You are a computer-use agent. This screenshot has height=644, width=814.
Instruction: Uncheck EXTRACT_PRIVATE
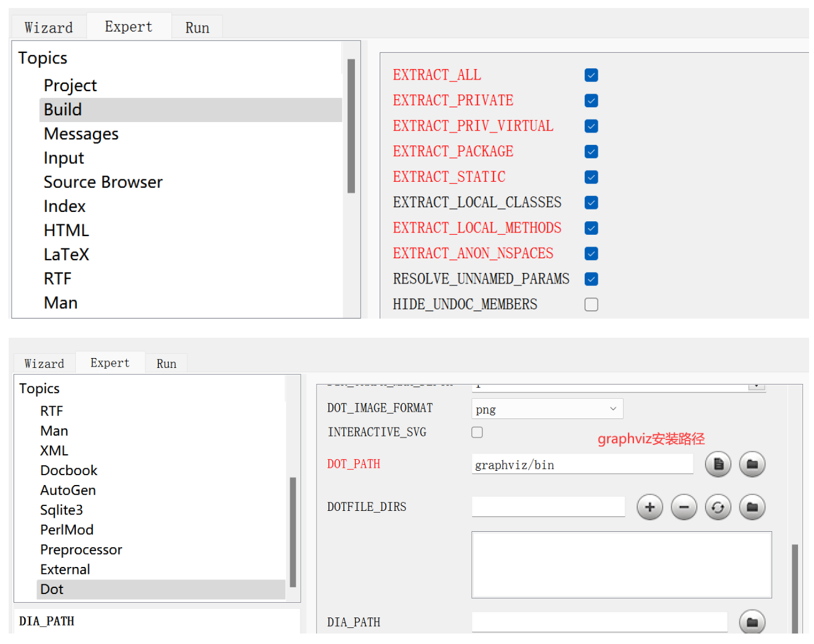click(591, 100)
